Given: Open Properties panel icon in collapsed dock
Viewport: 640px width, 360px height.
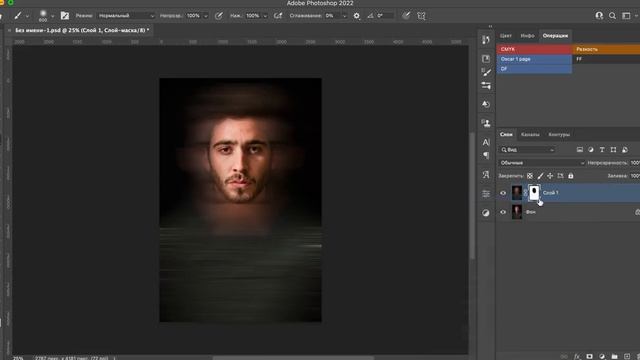Looking at the screenshot, I should pos(486,59).
